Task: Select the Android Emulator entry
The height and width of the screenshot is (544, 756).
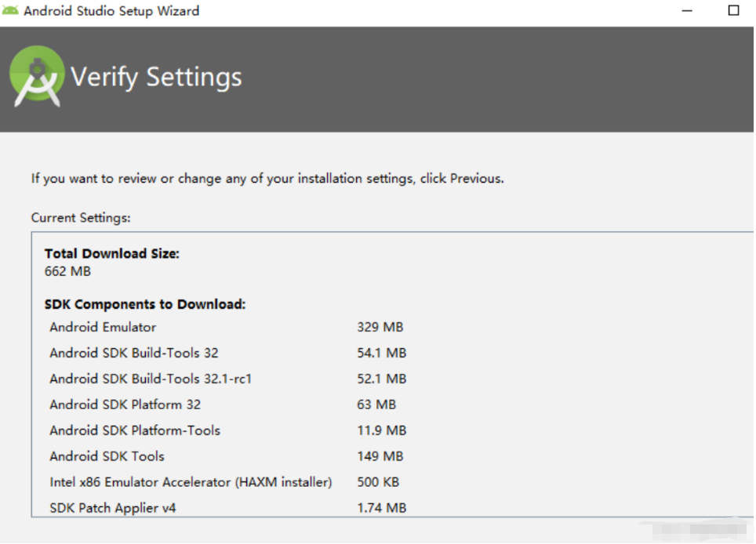Action: [103, 328]
